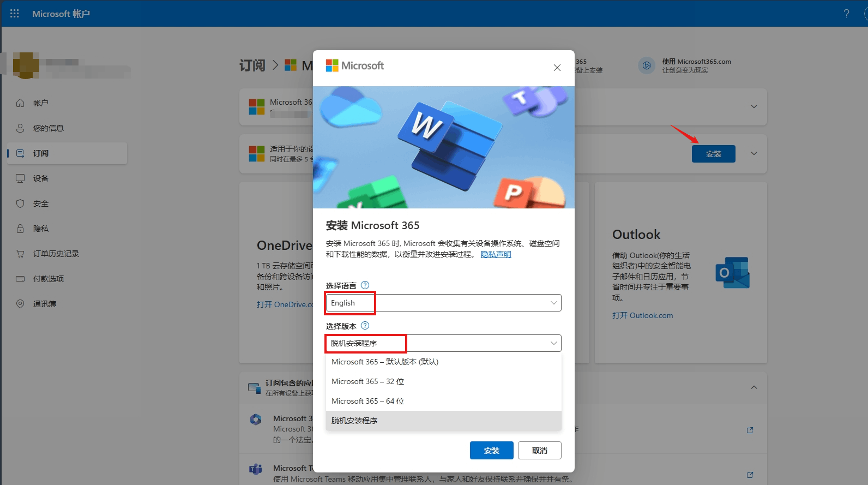Open external link icon for Microsoft 365 row
The image size is (868, 485).
[750, 430]
